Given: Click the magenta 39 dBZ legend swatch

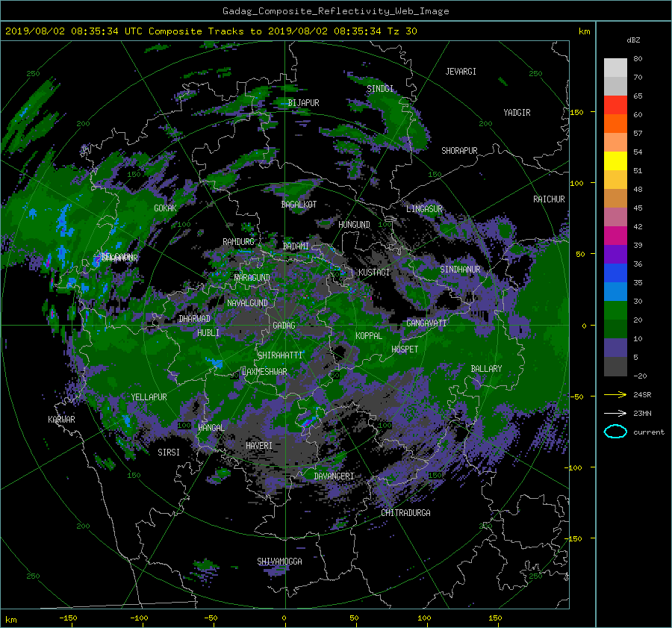Looking at the screenshot, I should click(x=615, y=236).
